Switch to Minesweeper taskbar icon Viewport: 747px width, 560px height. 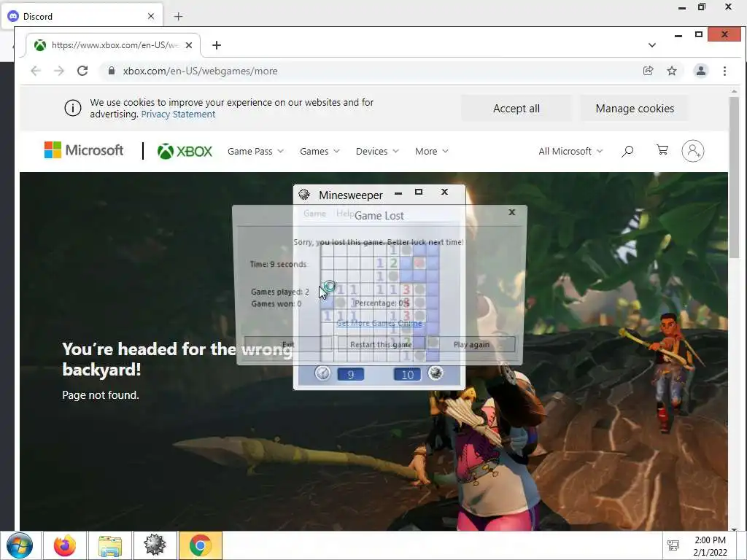(155, 545)
